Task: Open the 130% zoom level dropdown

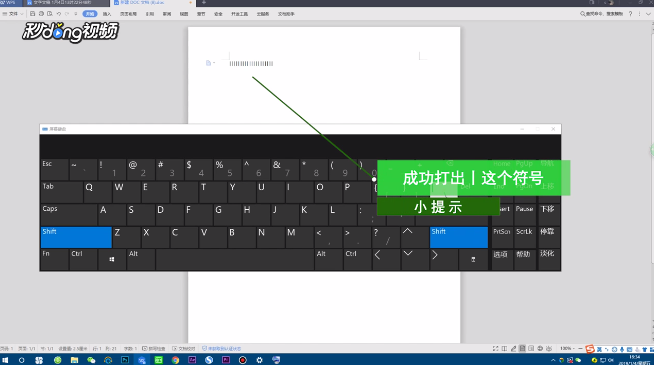Action: pyautogui.click(x=567, y=348)
